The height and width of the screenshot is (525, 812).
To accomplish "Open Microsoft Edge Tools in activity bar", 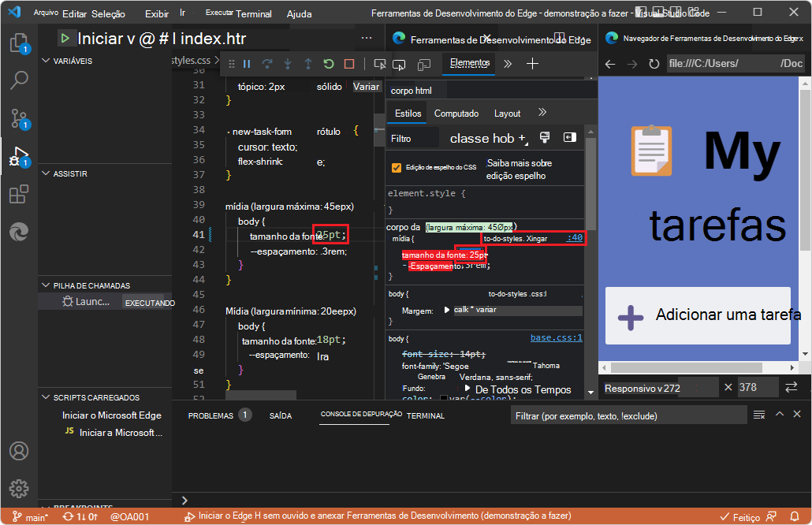I will click(x=19, y=232).
